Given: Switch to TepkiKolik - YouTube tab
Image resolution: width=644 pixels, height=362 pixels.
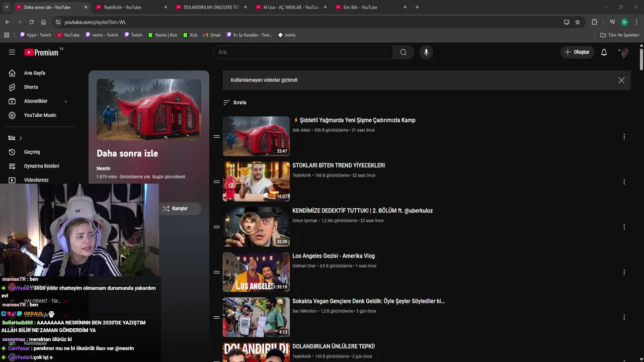Looking at the screenshot, I should coord(131,7).
